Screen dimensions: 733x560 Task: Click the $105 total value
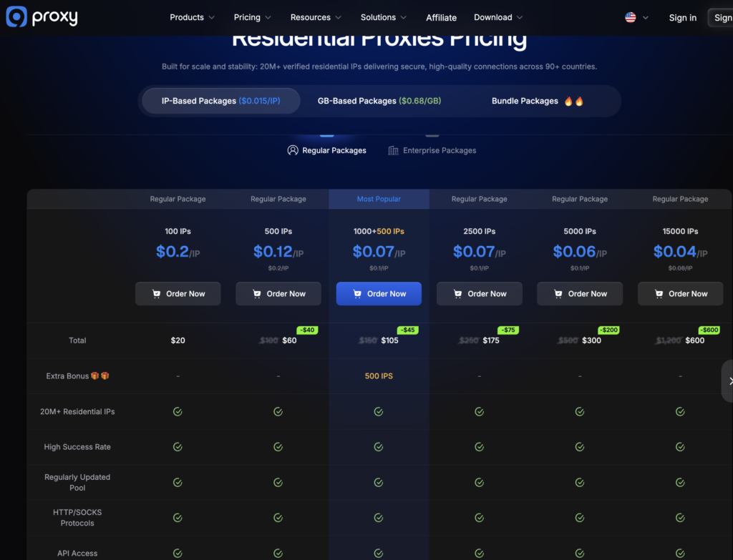pos(390,340)
